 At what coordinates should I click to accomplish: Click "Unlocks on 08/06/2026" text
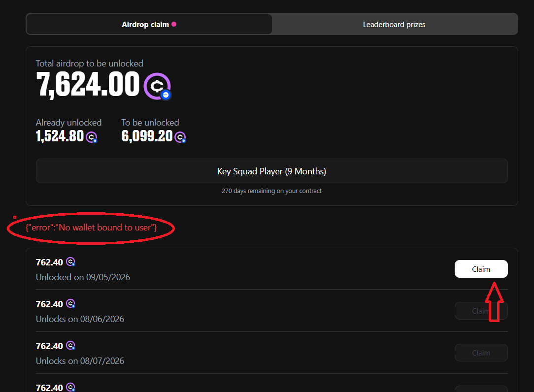click(80, 319)
